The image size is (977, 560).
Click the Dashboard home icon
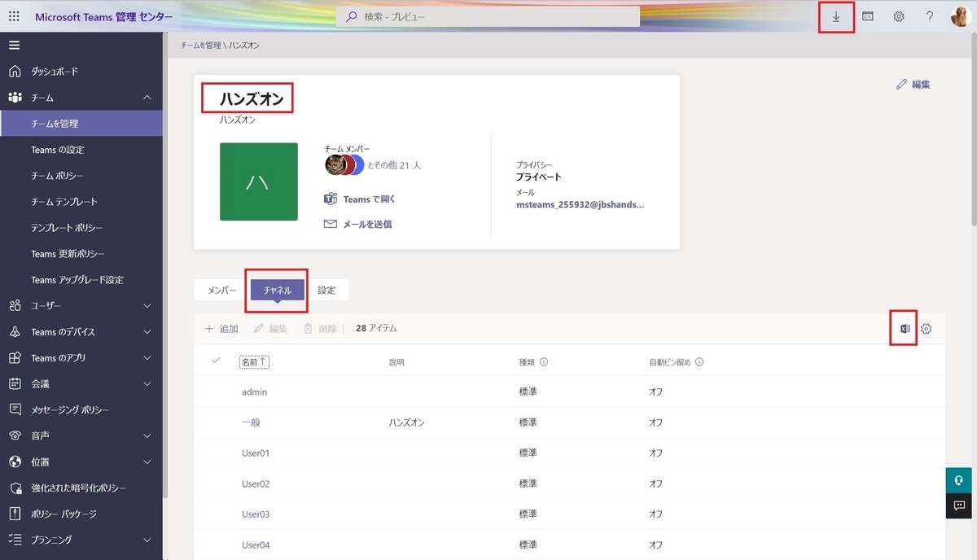coord(15,71)
